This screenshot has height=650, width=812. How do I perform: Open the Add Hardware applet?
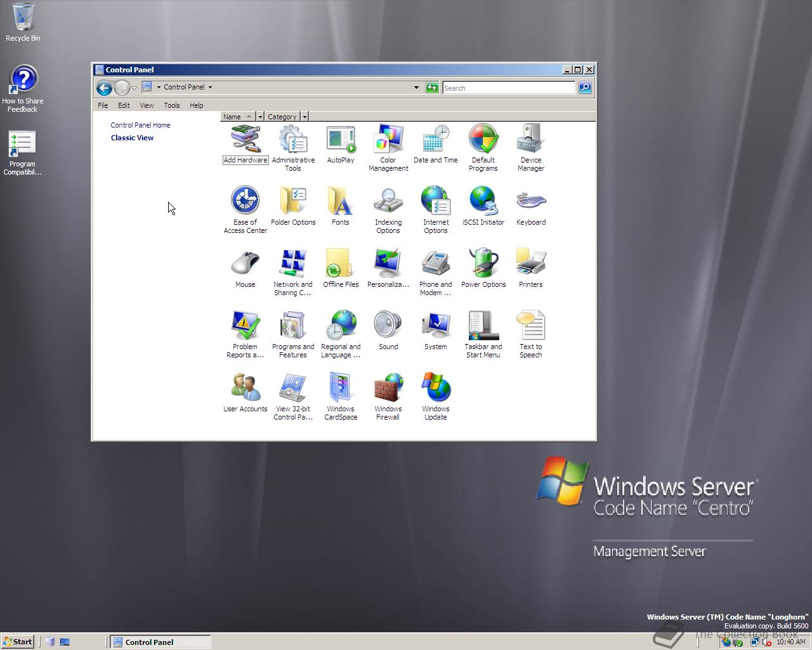click(246, 145)
